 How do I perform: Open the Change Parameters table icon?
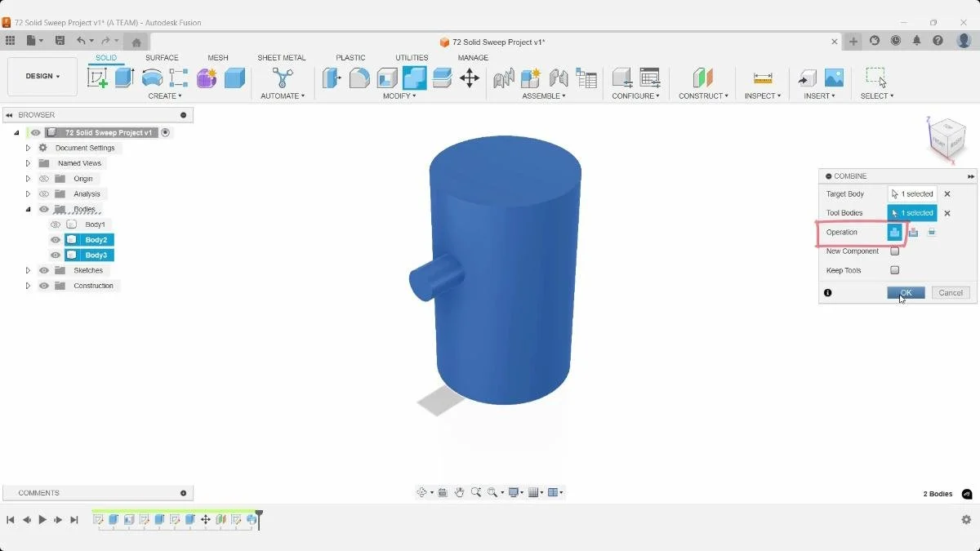point(650,78)
